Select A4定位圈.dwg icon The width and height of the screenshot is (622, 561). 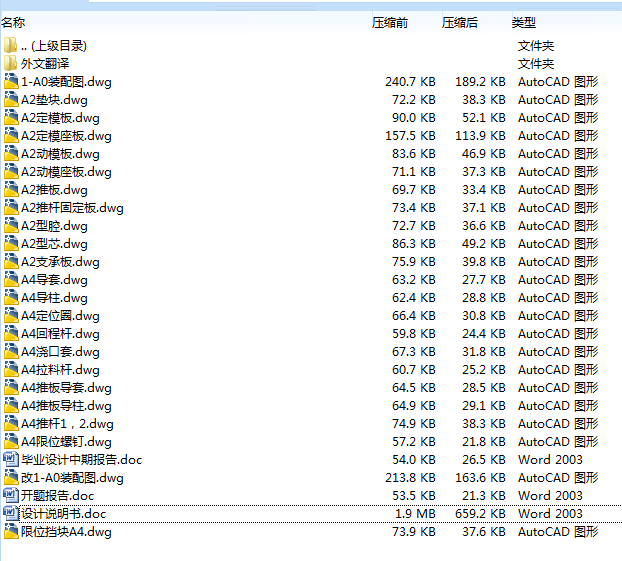pos(11,315)
